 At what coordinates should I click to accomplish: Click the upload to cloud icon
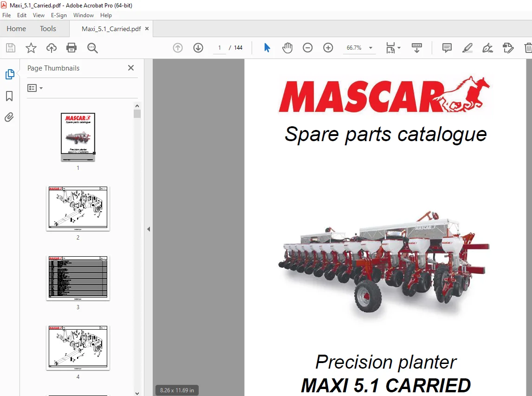[x=51, y=48]
